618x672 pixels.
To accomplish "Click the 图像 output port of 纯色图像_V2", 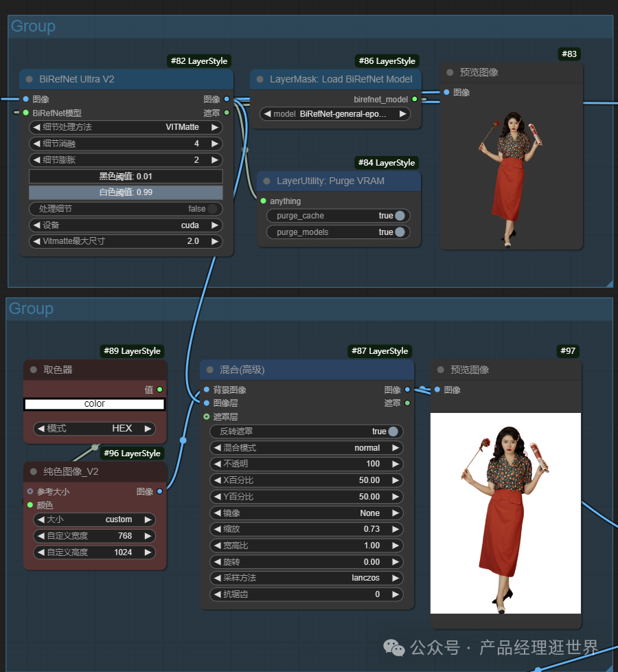I will tap(160, 491).
